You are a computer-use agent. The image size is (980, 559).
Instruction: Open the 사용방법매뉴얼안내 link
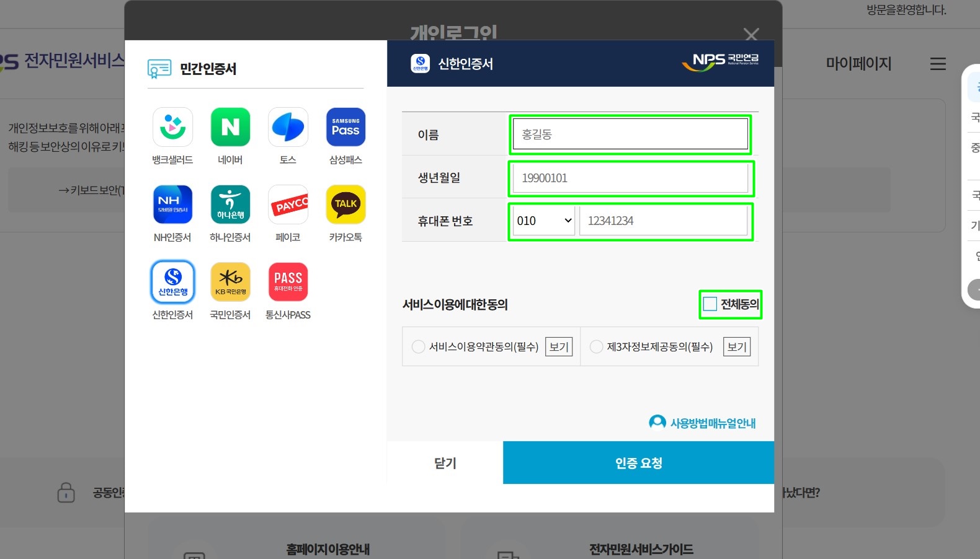pos(702,423)
